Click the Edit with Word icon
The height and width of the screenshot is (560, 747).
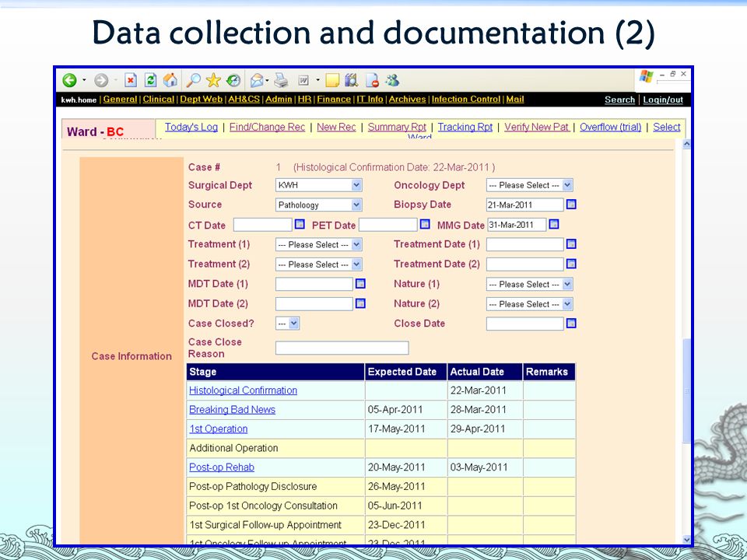click(x=303, y=80)
